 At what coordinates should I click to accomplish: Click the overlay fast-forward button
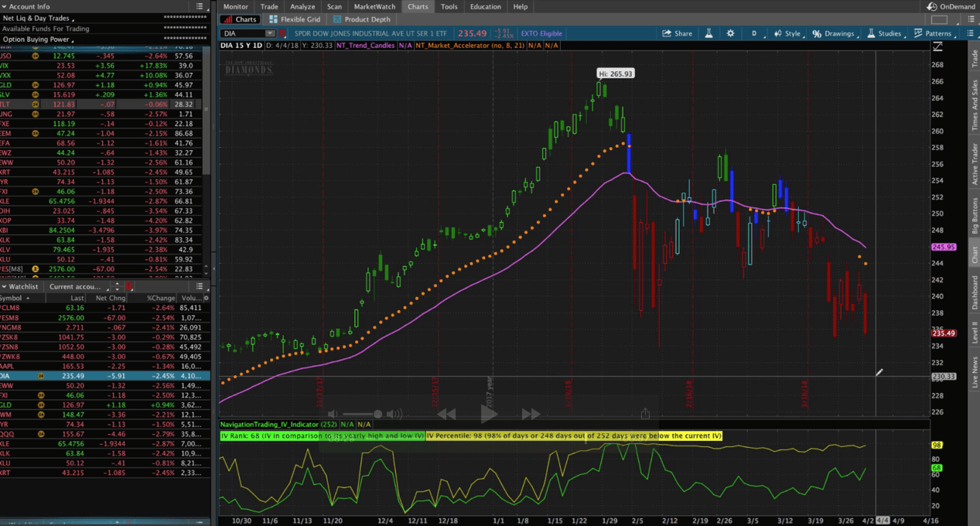[x=531, y=415]
